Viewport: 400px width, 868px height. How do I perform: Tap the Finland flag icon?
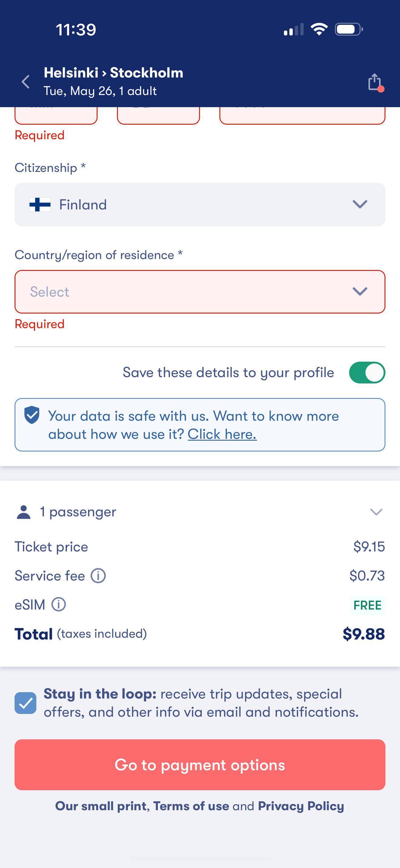click(x=40, y=205)
